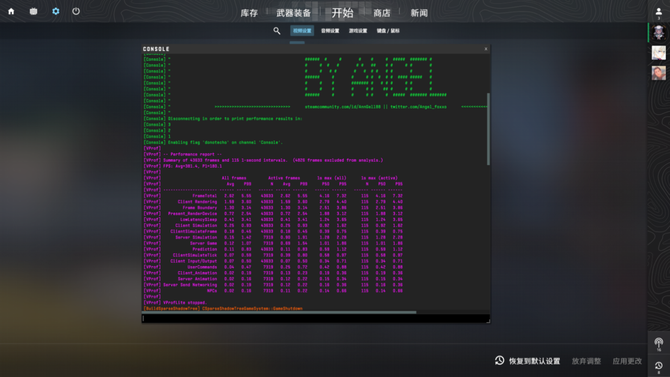
Task: Open the settings search magnifier
Action: (x=277, y=31)
